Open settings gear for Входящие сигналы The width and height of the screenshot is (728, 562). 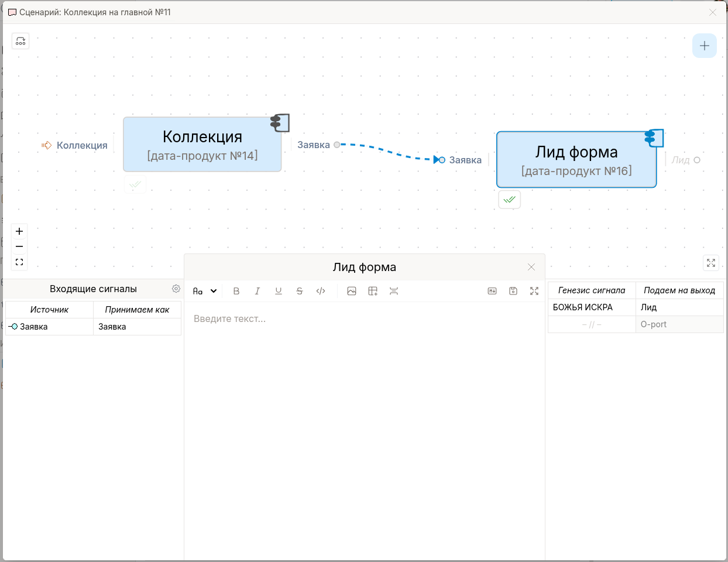[x=176, y=289]
